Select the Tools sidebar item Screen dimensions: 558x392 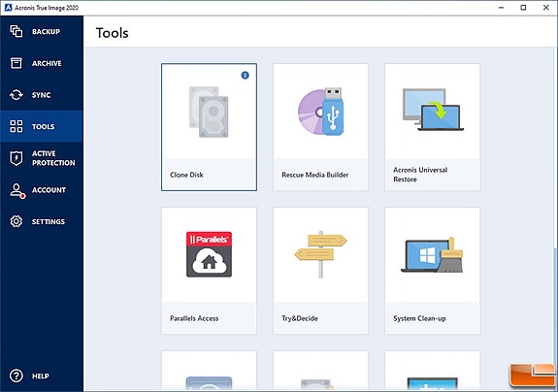(x=42, y=126)
